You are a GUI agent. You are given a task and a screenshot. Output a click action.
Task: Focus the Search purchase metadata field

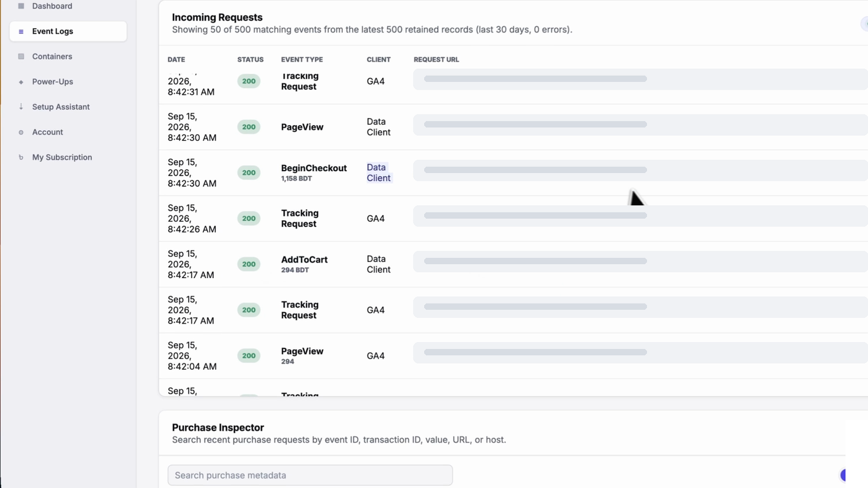pos(310,475)
